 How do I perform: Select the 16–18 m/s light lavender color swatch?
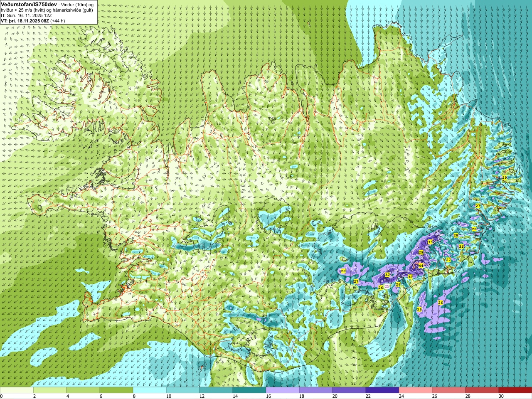pyautogui.click(x=283, y=390)
